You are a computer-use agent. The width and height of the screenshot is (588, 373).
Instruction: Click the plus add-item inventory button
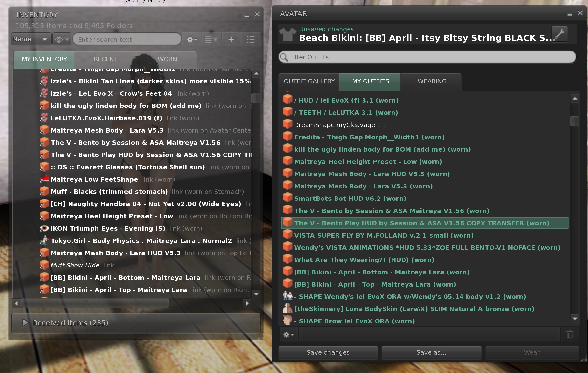pos(231,39)
